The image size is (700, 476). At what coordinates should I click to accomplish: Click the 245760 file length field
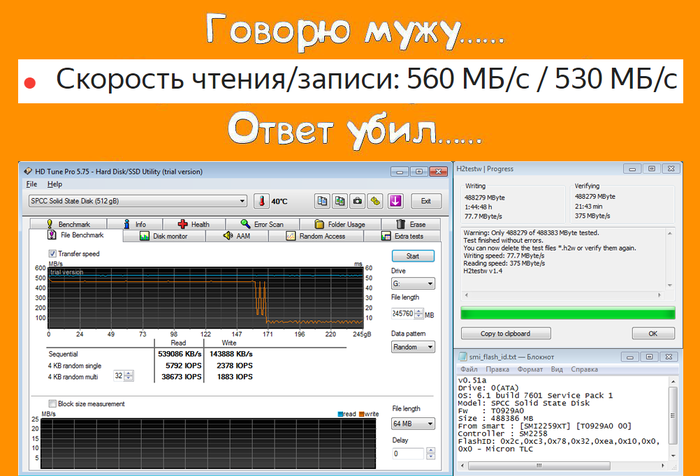pos(403,314)
